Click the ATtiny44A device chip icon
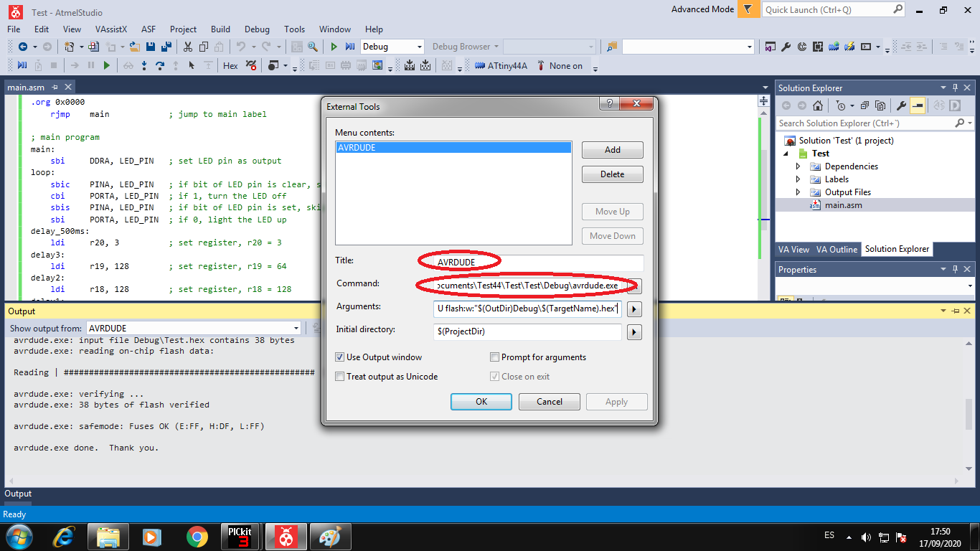 tap(480, 65)
